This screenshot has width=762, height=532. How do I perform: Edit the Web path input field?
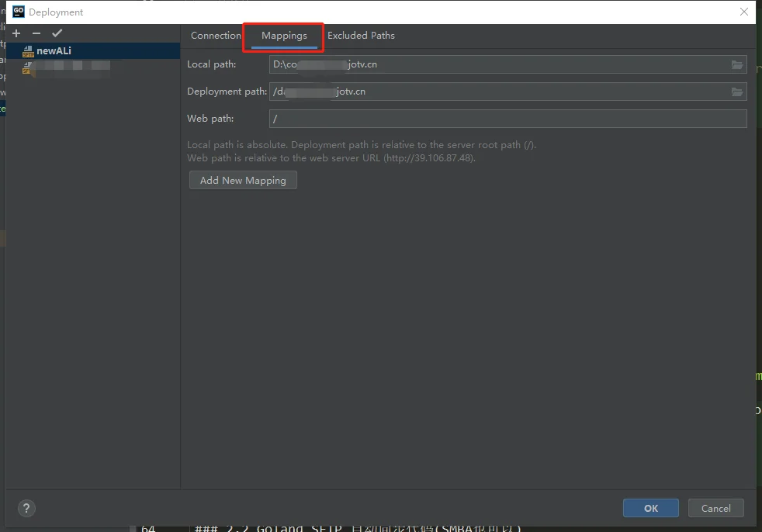[507, 119]
